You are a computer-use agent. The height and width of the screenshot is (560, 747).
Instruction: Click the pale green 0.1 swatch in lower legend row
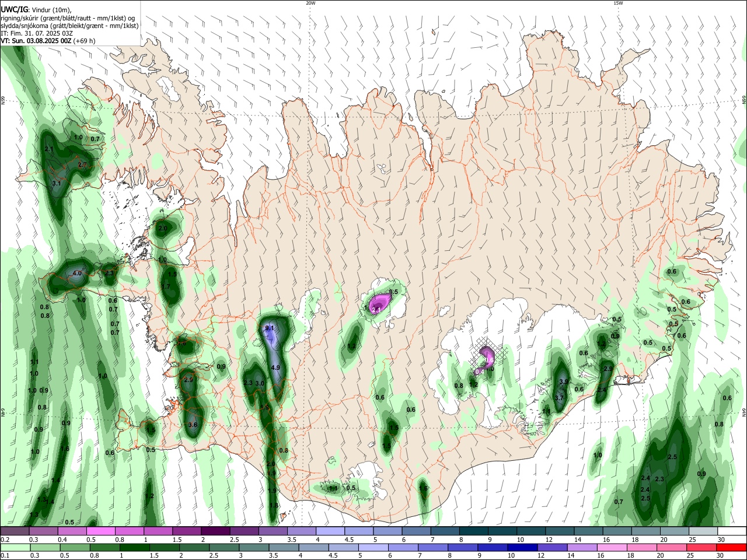tap(15, 547)
